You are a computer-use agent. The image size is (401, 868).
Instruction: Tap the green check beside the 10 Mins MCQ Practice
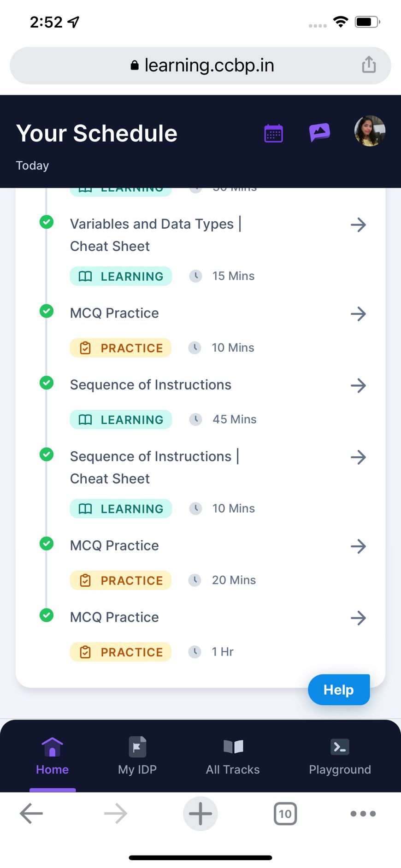click(47, 311)
